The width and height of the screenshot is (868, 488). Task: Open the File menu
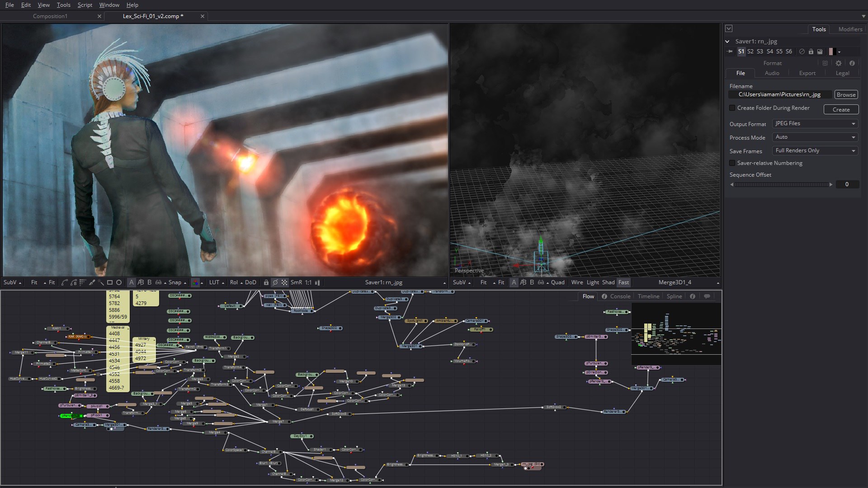[x=9, y=5]
